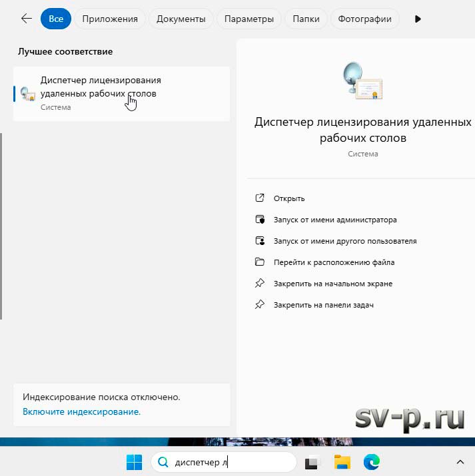Viewport: 475px width, 476px height.
Task: Select the 'Параметры' filter tab
Action: (x=248, y=19)
